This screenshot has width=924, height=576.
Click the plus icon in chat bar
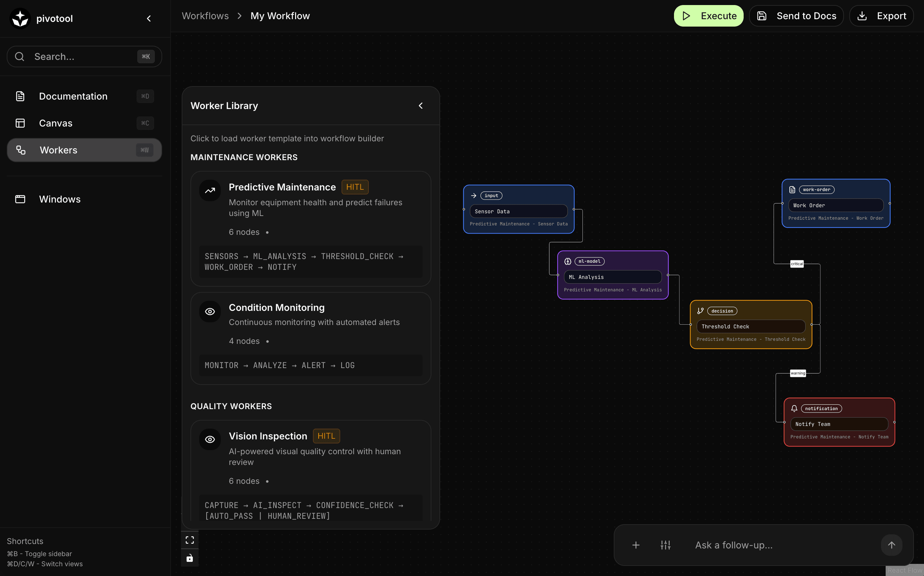pos(636,545)
